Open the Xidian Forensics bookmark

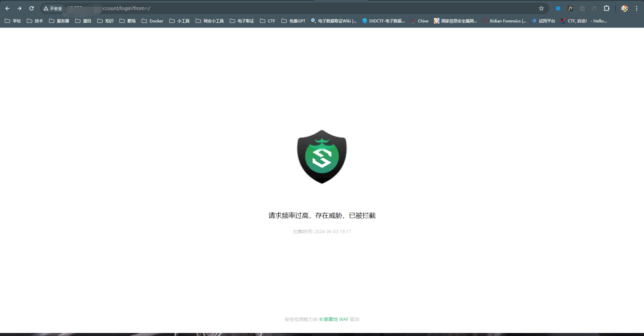505,21
